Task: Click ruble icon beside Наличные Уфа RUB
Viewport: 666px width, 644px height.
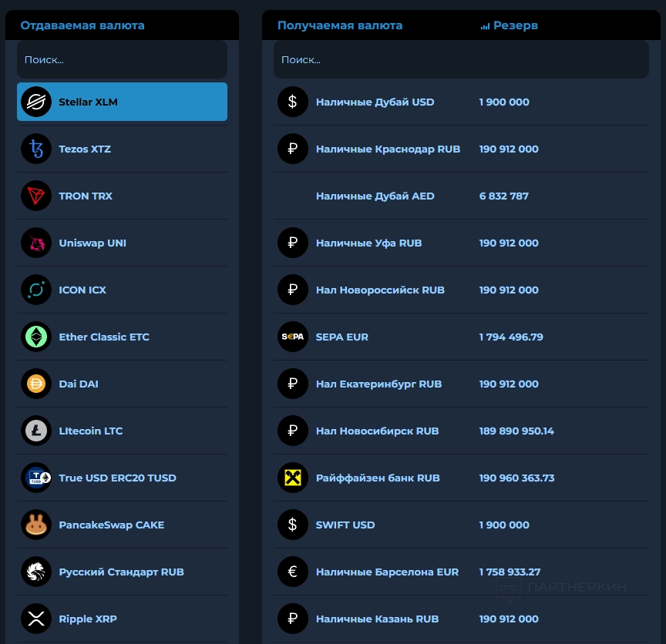Action: [293, 243]
